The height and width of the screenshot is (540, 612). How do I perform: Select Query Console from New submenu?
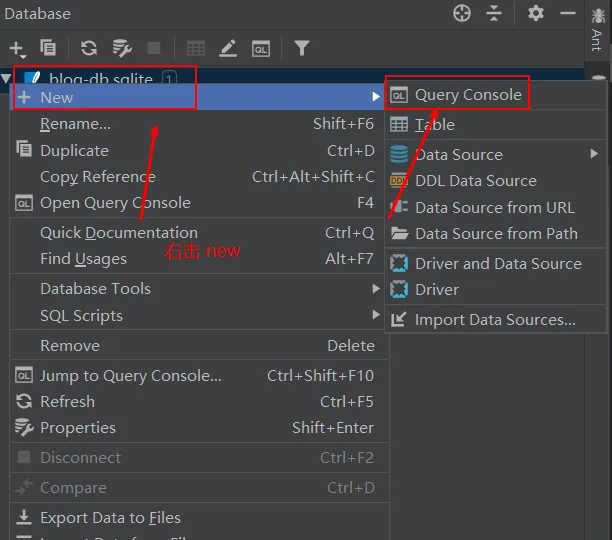(x=467, y=95)
